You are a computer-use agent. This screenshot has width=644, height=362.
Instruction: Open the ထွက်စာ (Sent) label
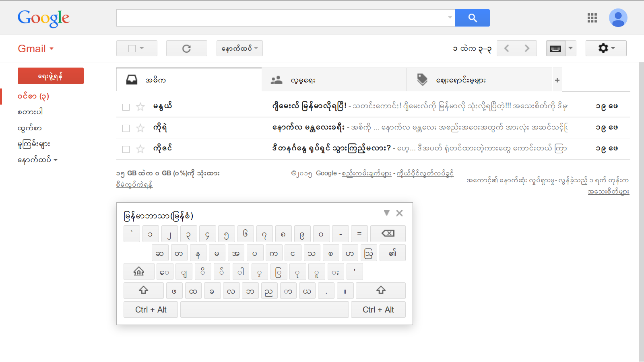click(x=29, y=128)
